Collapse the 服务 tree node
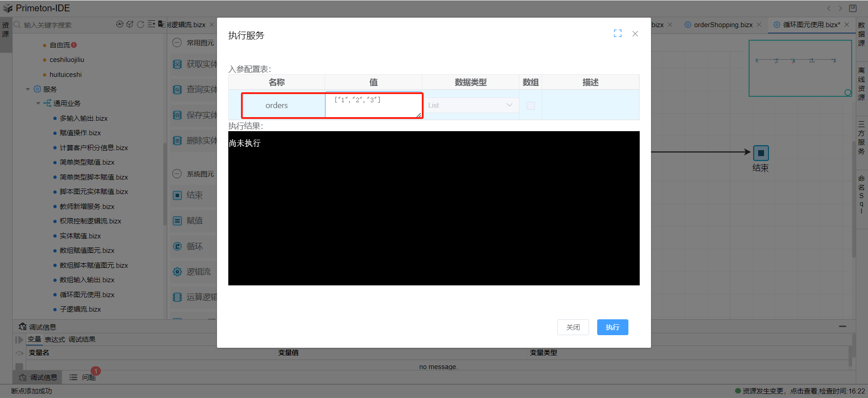 pos(28,90)
